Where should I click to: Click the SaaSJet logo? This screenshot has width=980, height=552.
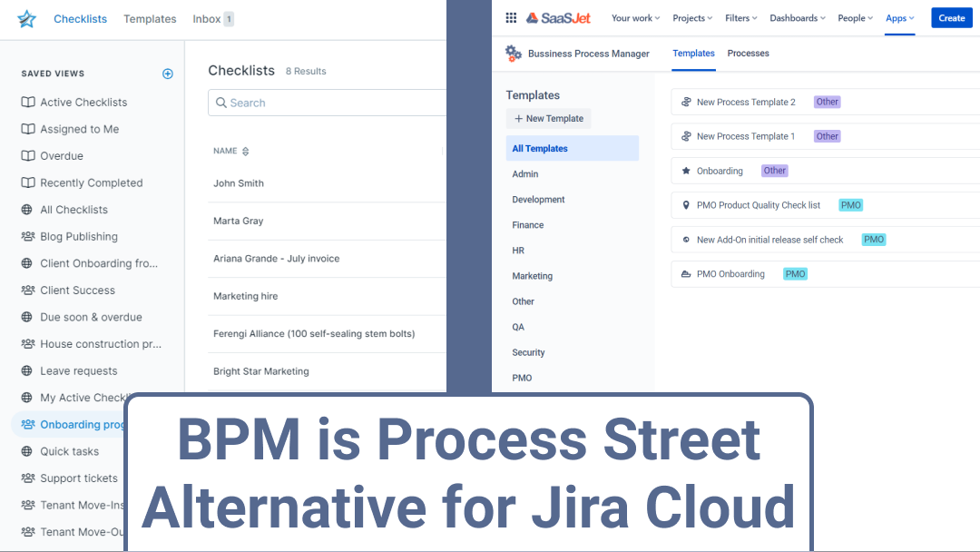tap(558, 18)
